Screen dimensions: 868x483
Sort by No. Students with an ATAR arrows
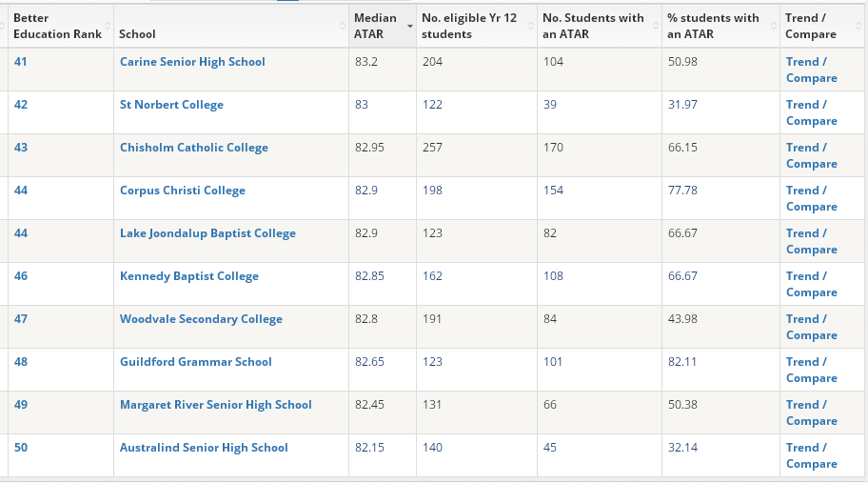pos(655,26)
